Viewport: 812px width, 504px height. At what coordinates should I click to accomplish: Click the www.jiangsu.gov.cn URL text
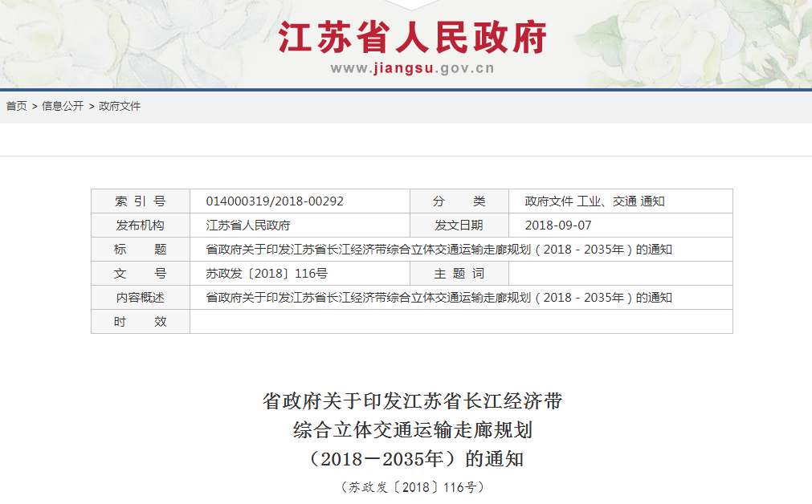pos(412,68)
